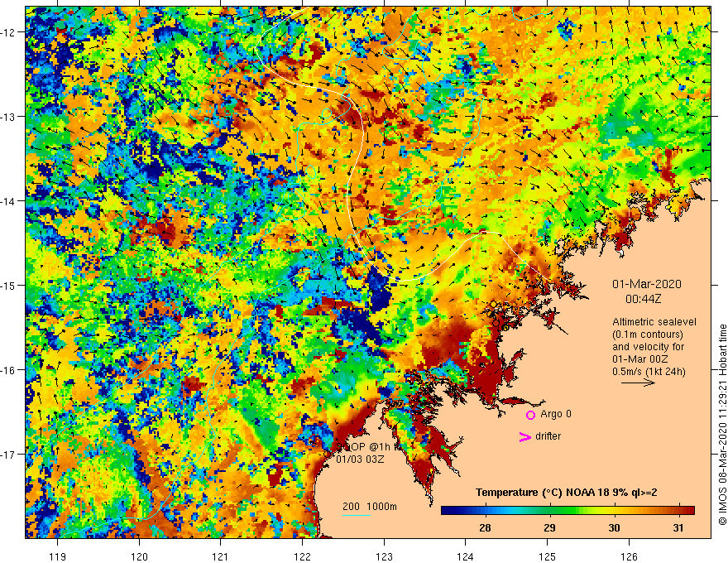The height and width of the screenshot is (563, 728).
Task: Click the 'and velocity for' caption line
Action: [x=648, y=347]
